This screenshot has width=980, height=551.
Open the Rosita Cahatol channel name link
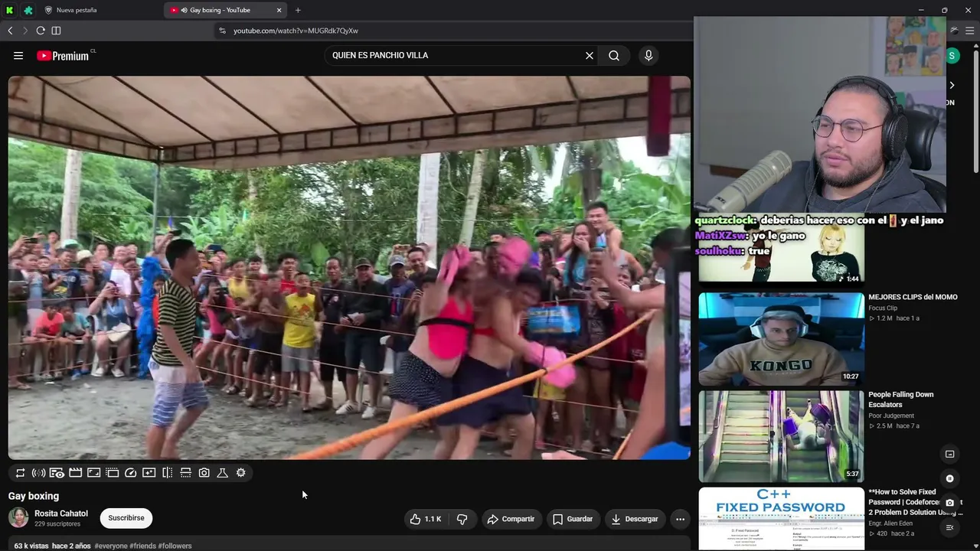(x=61, y=514)
